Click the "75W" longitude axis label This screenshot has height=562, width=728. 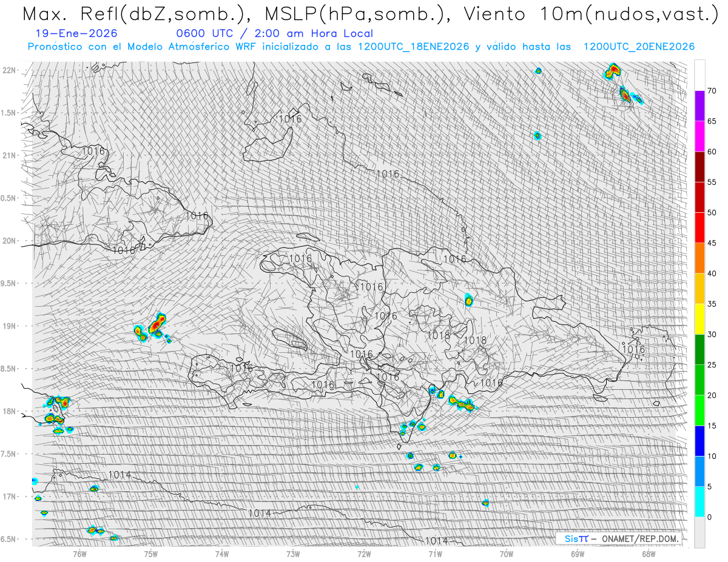[150, 554]
